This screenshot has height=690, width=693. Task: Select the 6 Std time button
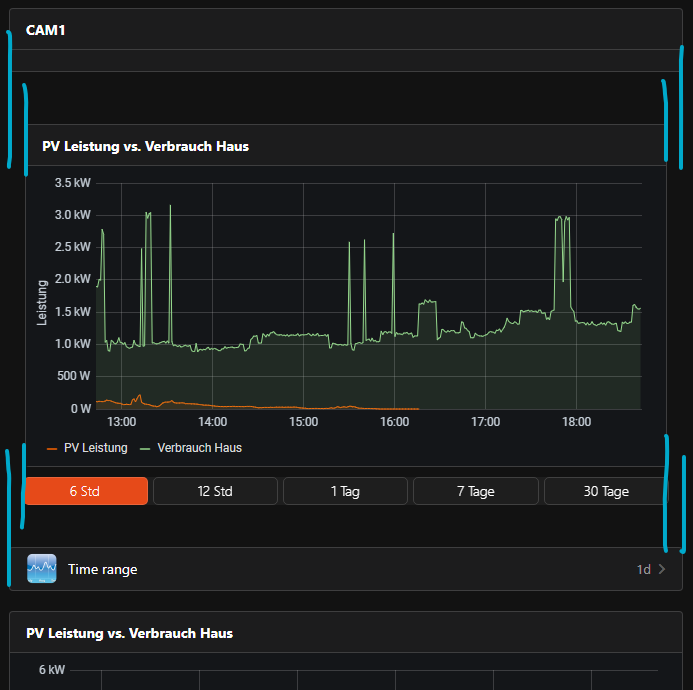tap(87, 491)
